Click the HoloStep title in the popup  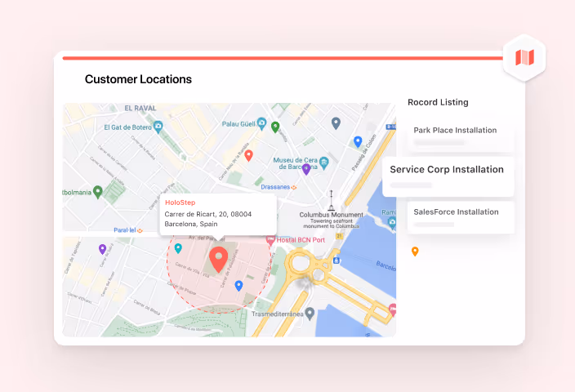[180, 203]
